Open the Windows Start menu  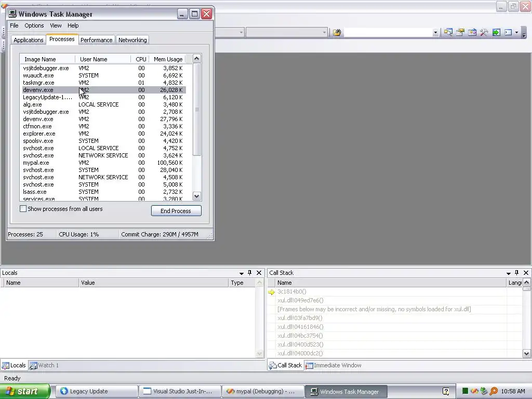tap(24, 391)
